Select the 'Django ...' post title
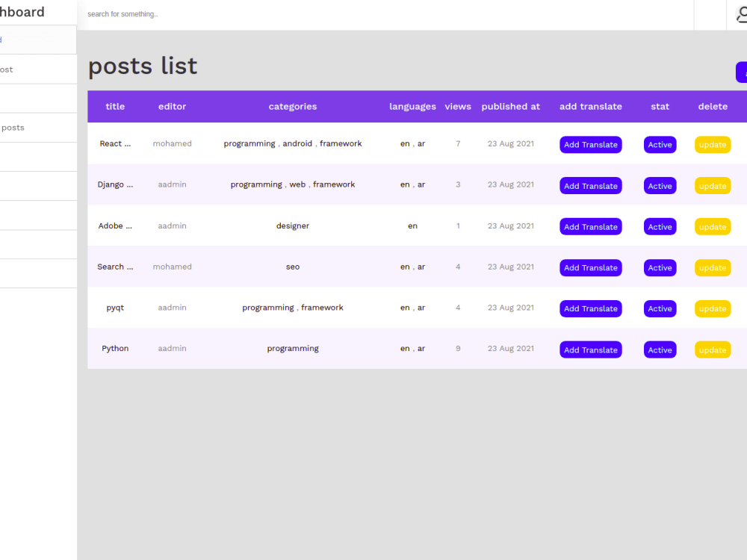 pyautogui.click(x=115, y=184)
